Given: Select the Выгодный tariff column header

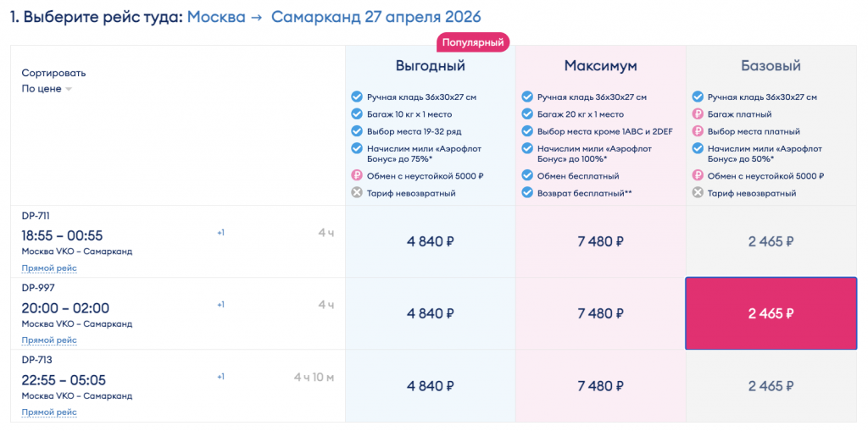Looking at the screenshot, I should 430,66.
